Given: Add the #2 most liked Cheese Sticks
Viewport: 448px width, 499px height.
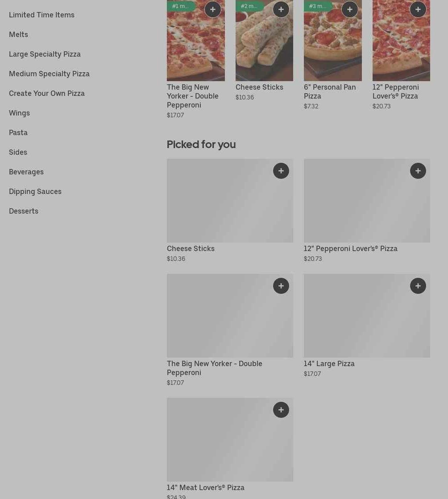Looking at the screenshot, I should [x=281, y=9].
